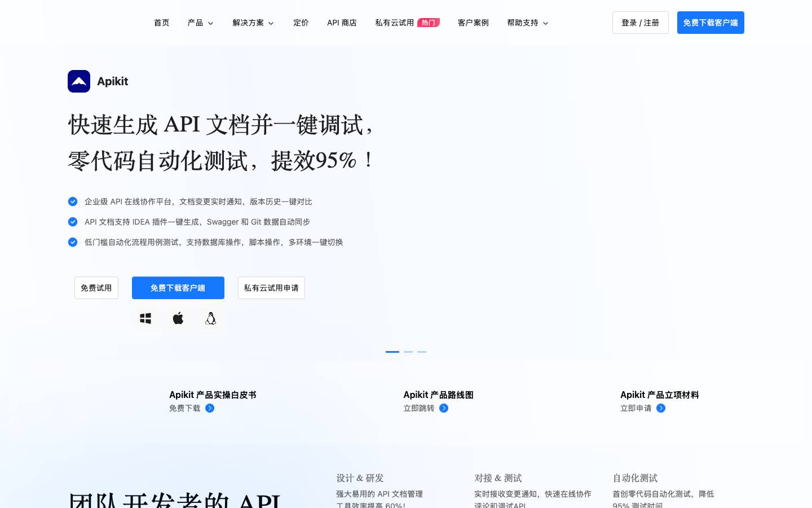Click the 免费试用 button
Screen dimensions: 812x508
[x=96, y=288]
